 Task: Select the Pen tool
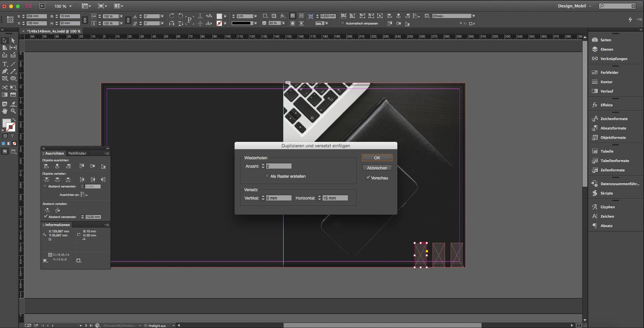tap(5, 71)
